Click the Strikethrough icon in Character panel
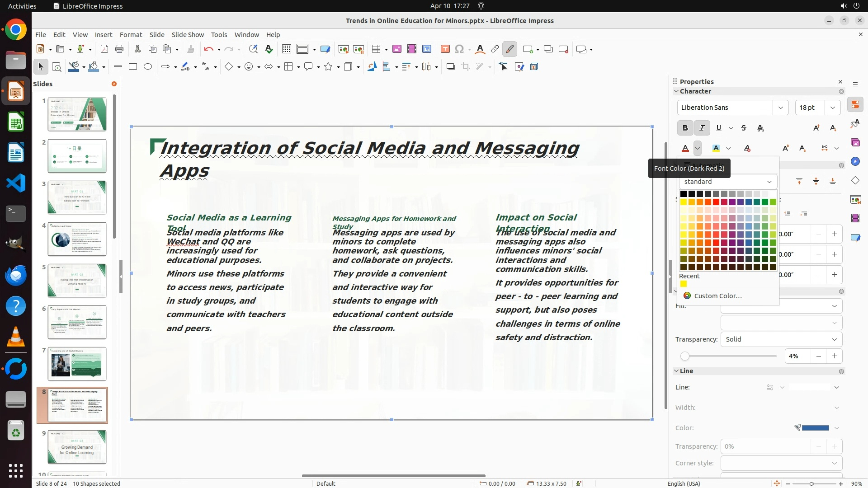868x488 pixels. click(x=744, y=128)
